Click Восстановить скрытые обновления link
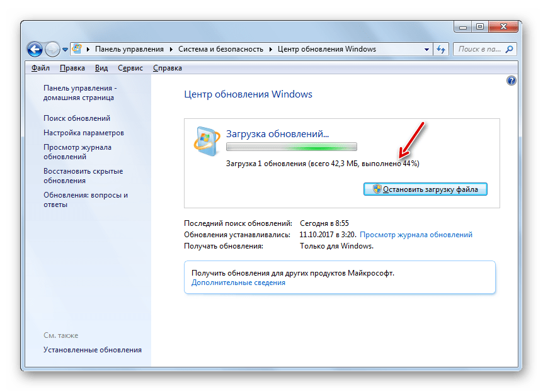Screen dimensions: 543x392 (x=83, y=176)
